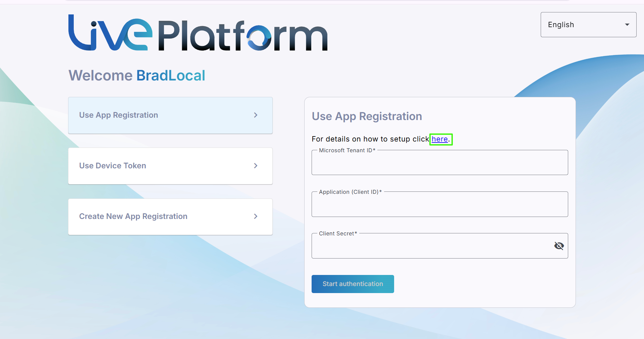Click chevron arrow on Use App Registration

256,115
